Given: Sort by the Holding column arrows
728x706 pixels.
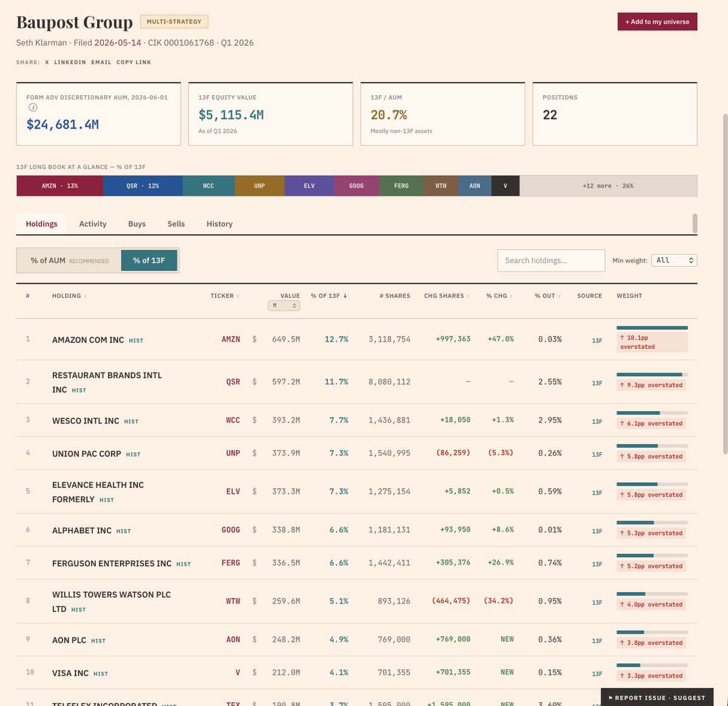Looking at the screenshot, I should [85, 297].
